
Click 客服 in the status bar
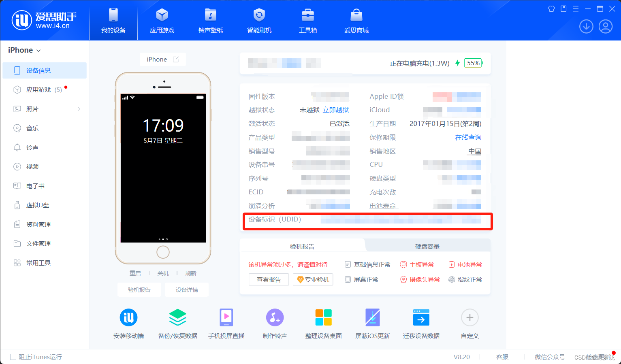pyautogui.click(x=502, y=357)
